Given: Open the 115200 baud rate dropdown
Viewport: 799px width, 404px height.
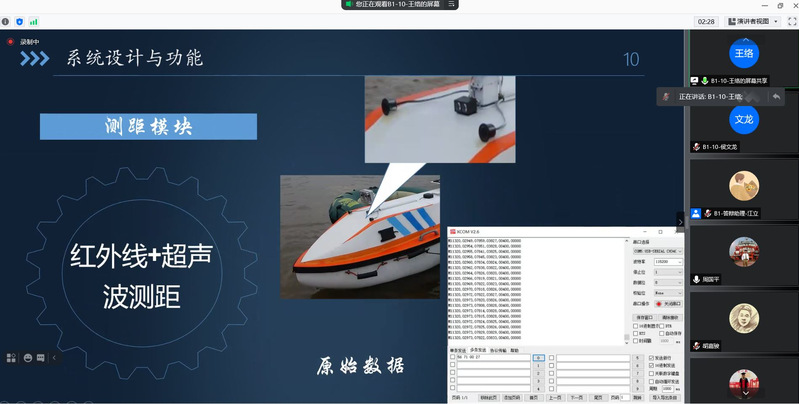Looking at the screenshot, I should point(668,262).
